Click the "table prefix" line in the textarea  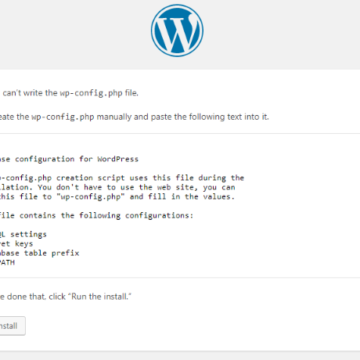(x=40, y=253)
